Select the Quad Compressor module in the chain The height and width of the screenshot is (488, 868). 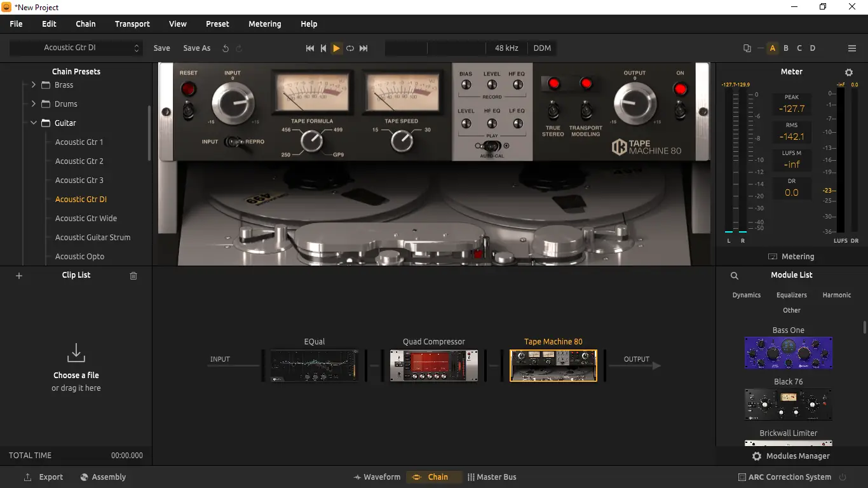pos(434,366)
